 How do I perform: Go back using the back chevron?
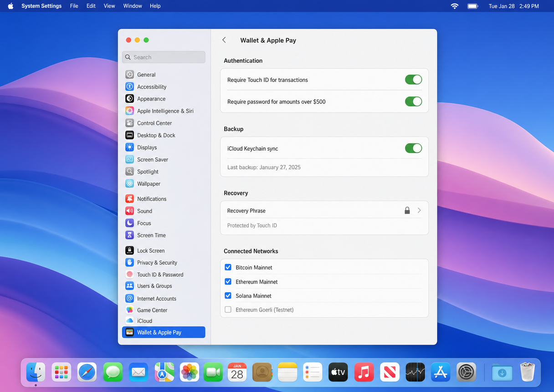224,40
